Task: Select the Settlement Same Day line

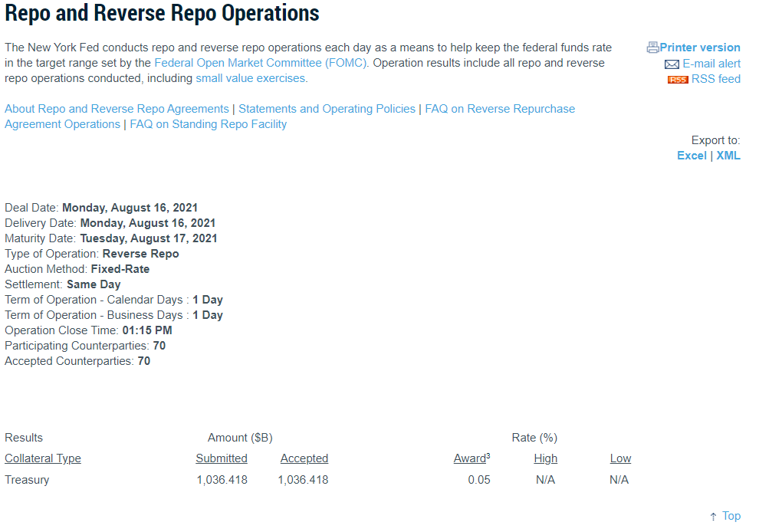Action: click(62, 284)
